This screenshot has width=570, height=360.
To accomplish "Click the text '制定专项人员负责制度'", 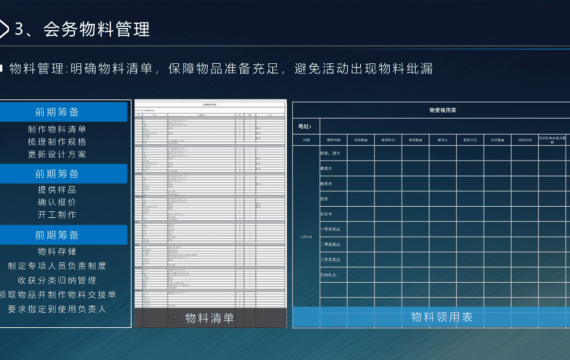I will 57,266.
